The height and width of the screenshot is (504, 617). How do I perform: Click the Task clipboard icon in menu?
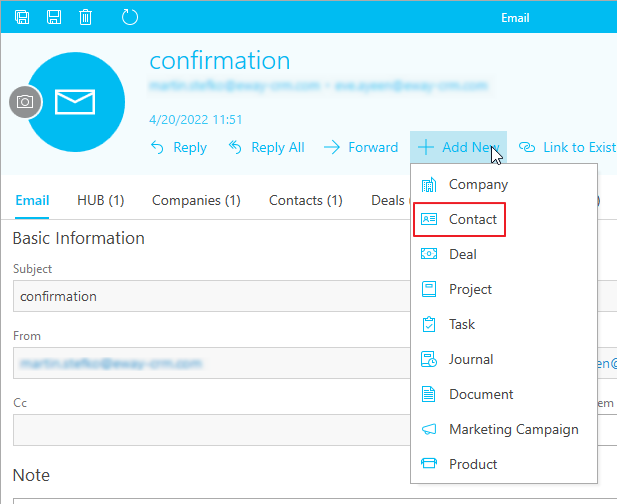point(429,324)
